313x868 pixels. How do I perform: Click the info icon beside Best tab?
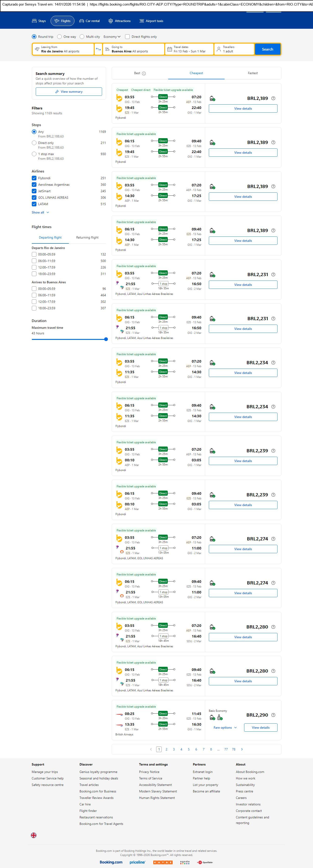point(144,73)
